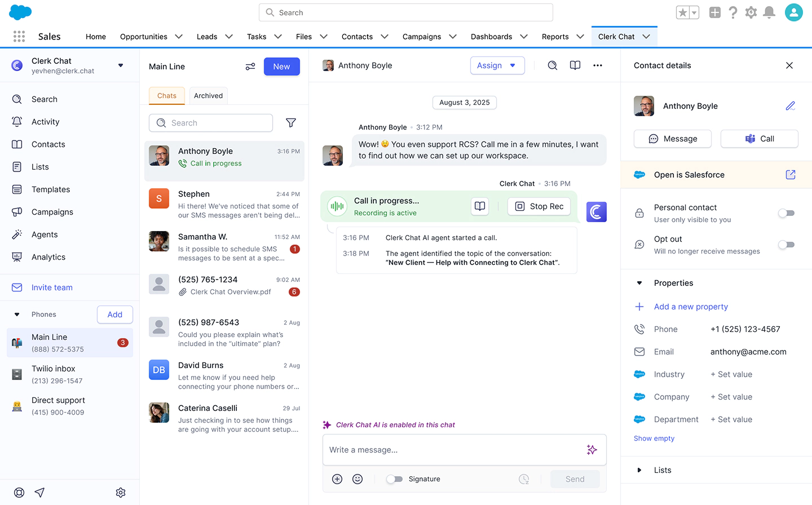Open the Salesforce setup gear
812x505 pixels.
(x=751, y=12)
